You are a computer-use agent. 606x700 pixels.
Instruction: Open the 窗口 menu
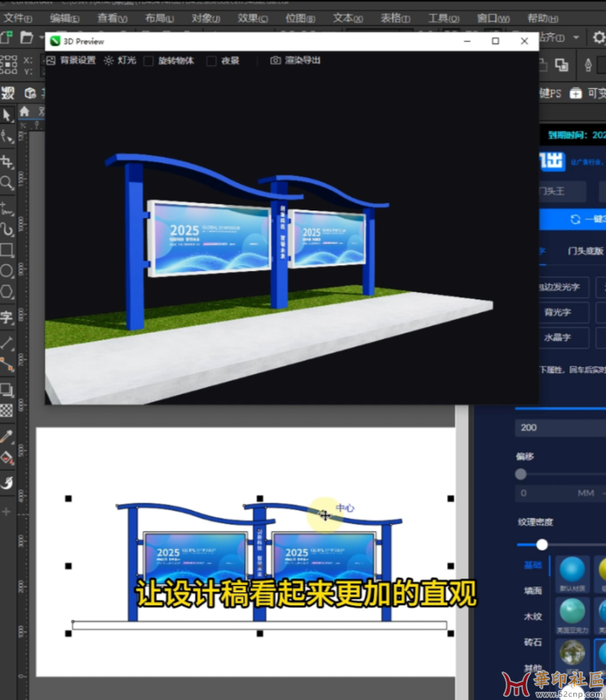coord(493,18)
